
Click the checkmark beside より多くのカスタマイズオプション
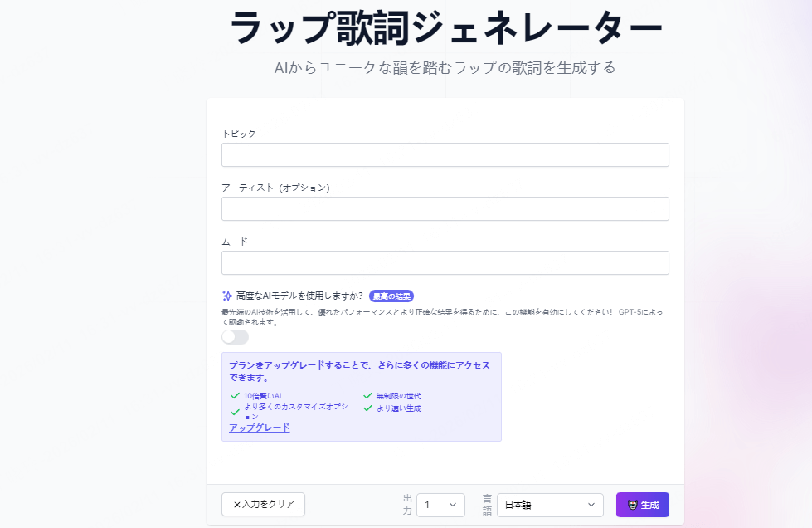pos(233,408)
